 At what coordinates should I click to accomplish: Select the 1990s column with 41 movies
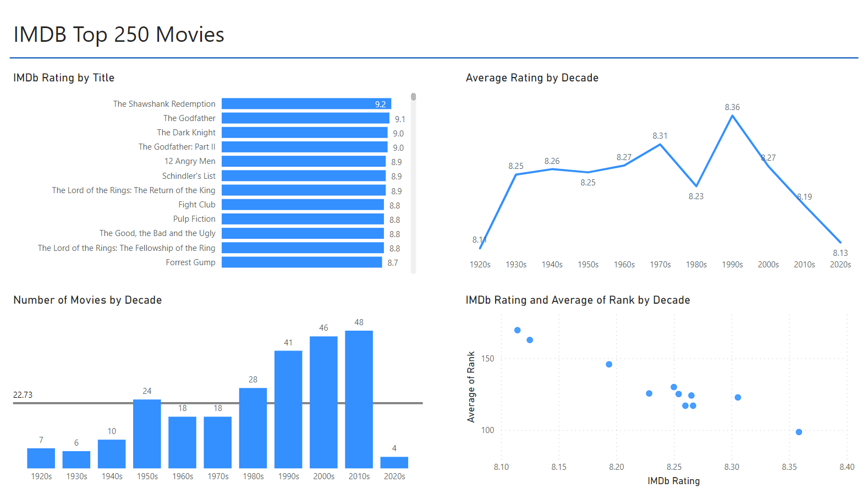(288, 409)
